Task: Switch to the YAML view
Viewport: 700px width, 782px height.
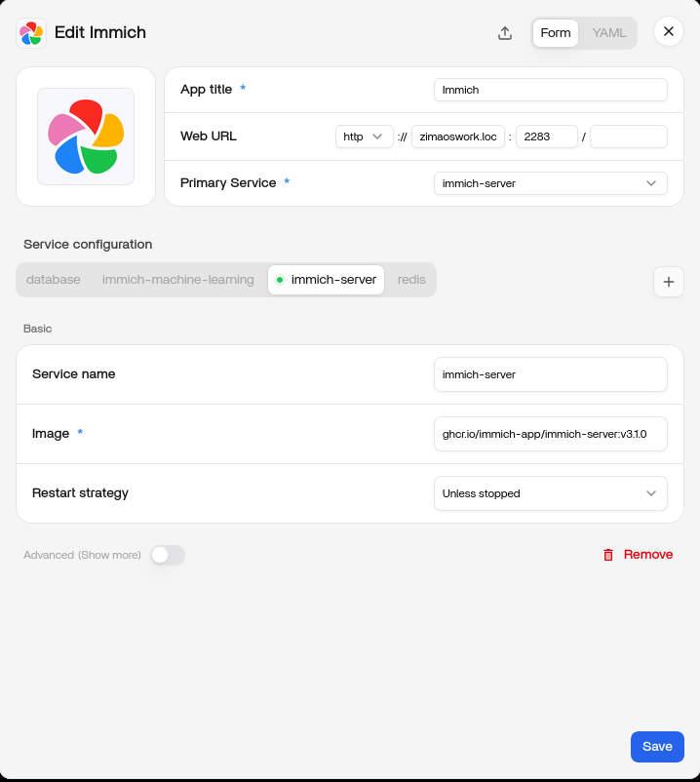Action: pos(608,33)
